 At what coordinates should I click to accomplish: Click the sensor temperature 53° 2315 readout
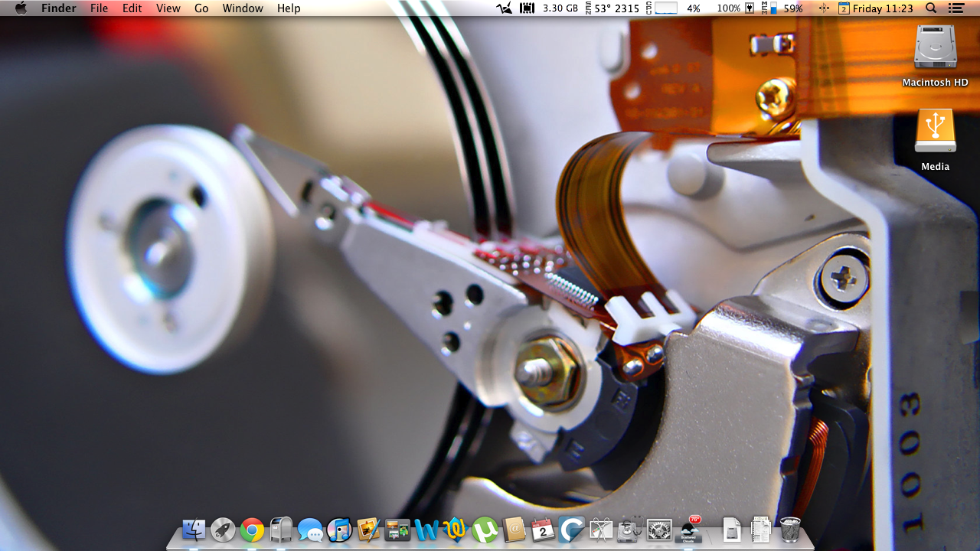(612, 8)
